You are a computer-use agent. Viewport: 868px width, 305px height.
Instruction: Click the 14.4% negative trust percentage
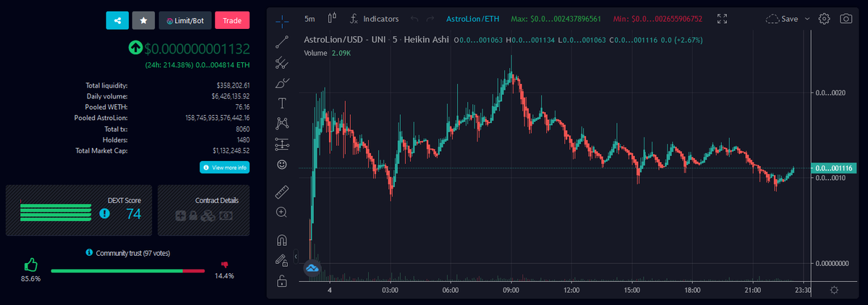pyautogui.click(x=224, y=276)
